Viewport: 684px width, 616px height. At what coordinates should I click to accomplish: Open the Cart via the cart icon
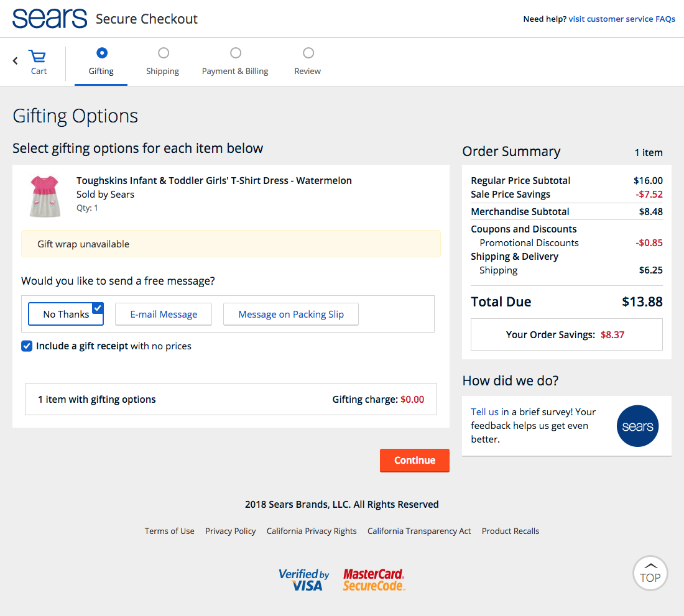(37, 57)
